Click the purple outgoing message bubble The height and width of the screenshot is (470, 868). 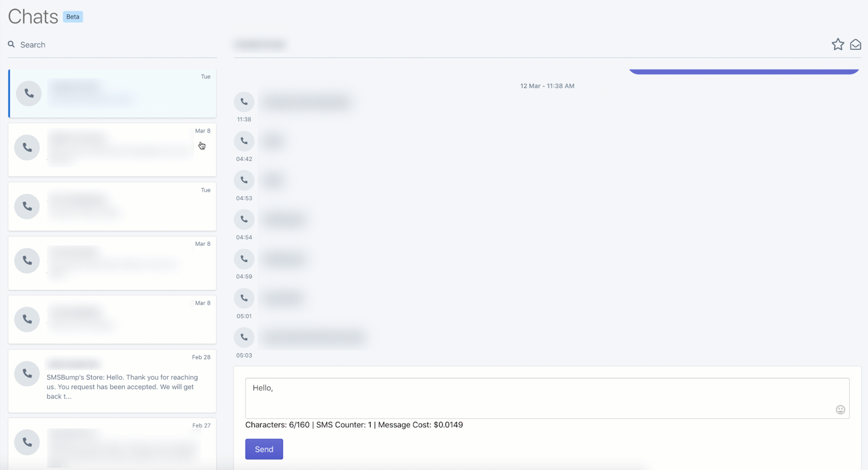(743, 70)
